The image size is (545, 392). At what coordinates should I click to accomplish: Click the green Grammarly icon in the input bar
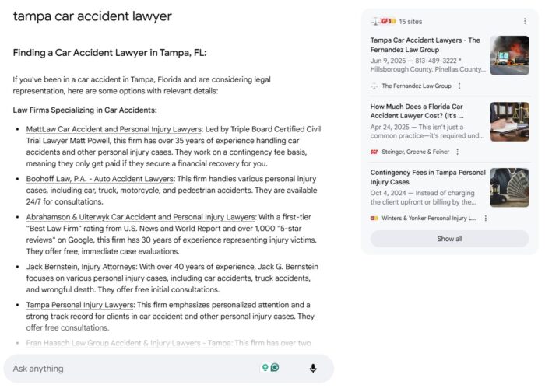(275, 368)
